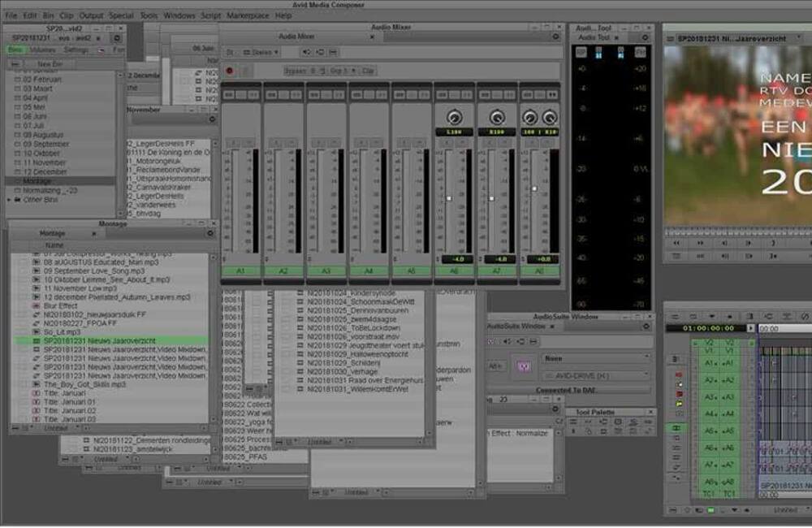Click the New Bin button

click(x=49, y=63)
